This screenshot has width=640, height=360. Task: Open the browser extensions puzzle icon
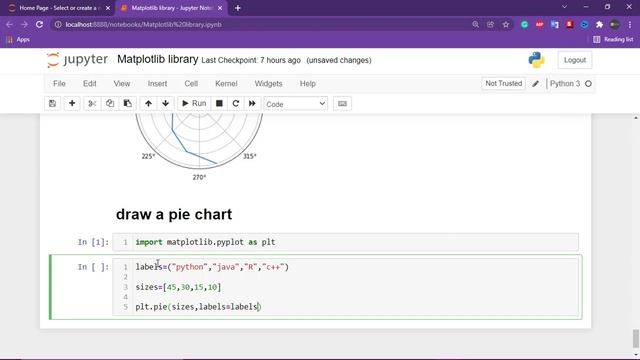[600, 24]
